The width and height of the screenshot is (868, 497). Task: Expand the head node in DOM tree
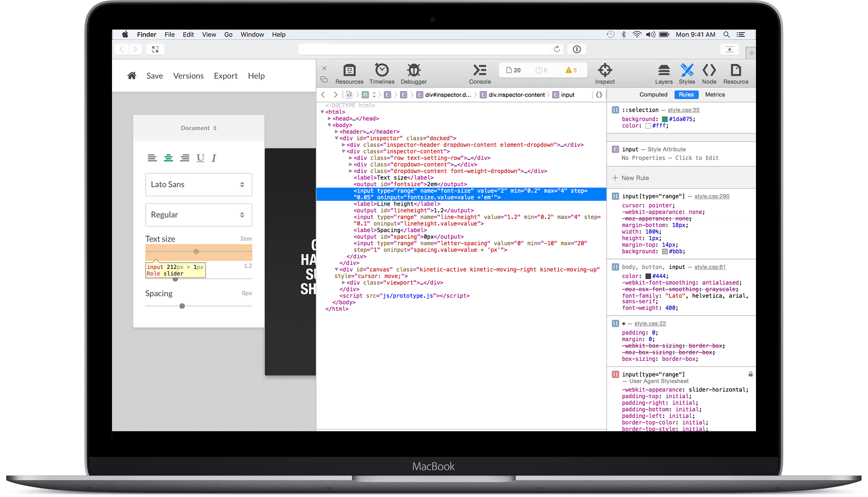[329, 118]
